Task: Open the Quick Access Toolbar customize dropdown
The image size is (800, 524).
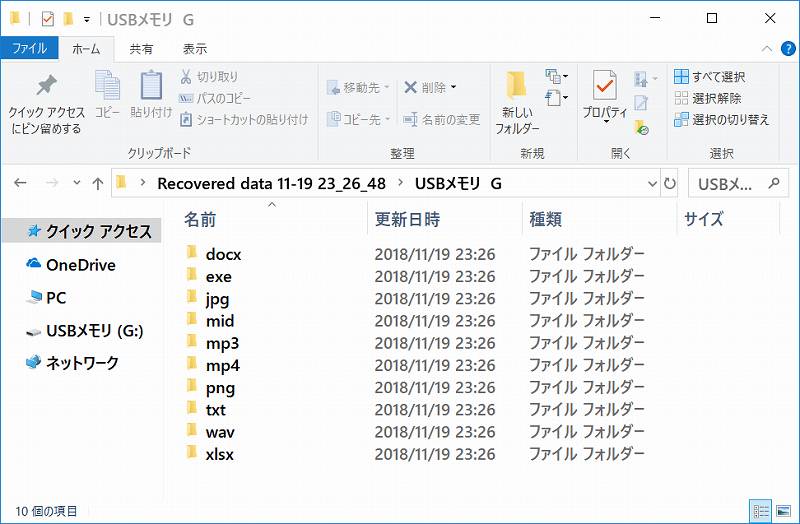Action: (x=87, y=19)
